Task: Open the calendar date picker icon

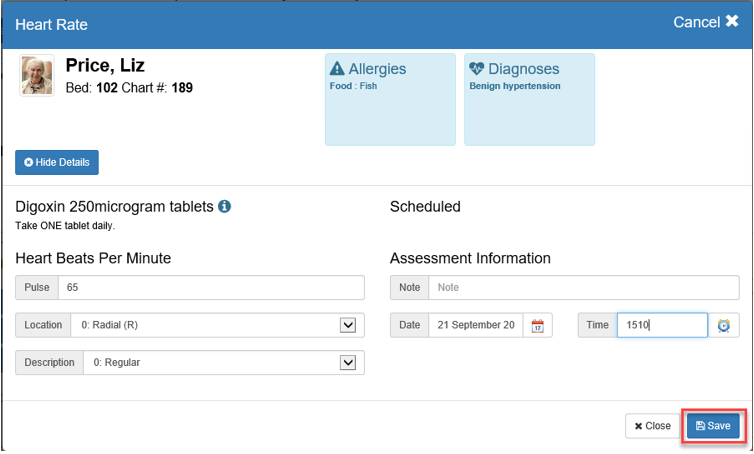Action: pos(537,326)
